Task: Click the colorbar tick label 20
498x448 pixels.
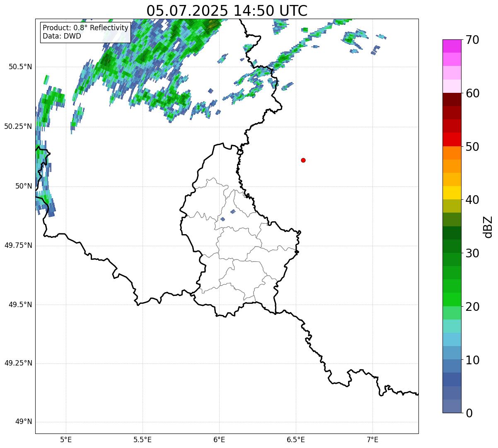Action: tap(472, 307)
